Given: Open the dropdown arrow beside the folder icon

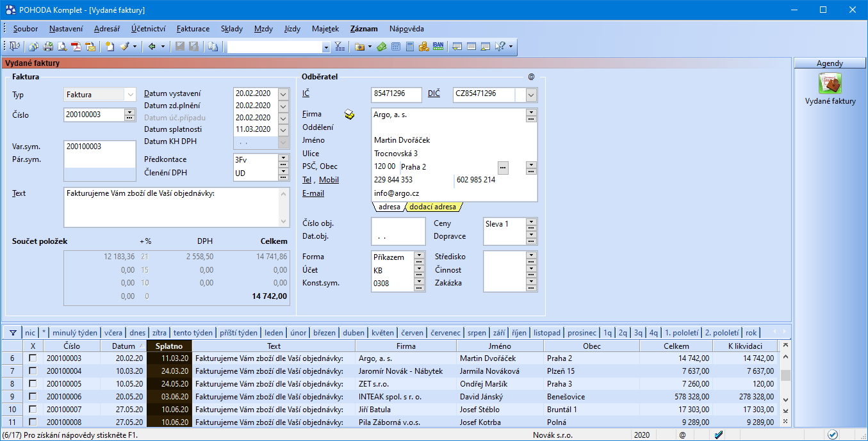Looking at the screenshot, I should (370, 47).
